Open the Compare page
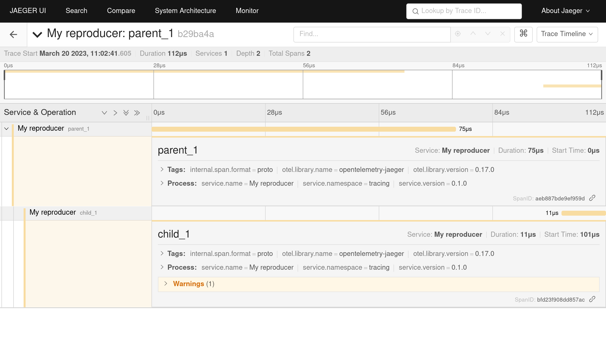Viewport: 606px width, 364px height. 121,11
